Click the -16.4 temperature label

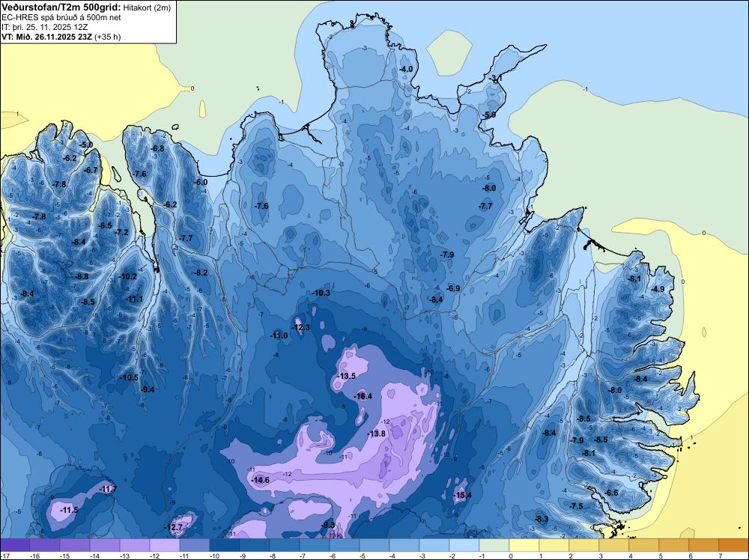coord(363,396)
